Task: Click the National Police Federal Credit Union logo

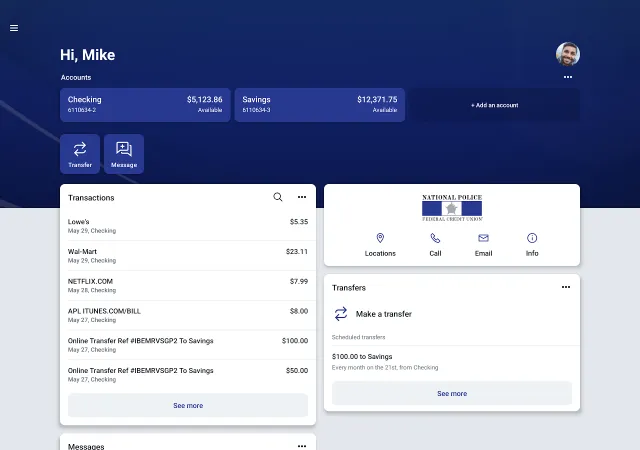Action: [x=452, y=208]
